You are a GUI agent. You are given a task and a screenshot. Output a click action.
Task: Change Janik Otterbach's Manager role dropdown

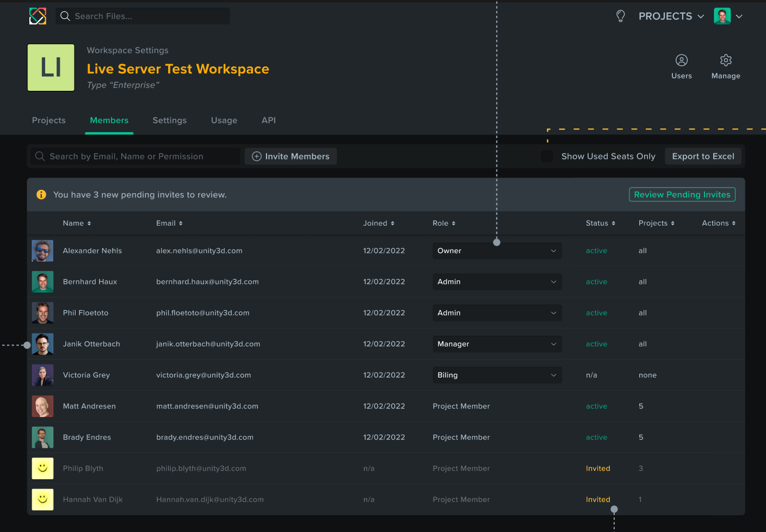tap(497, 344)
